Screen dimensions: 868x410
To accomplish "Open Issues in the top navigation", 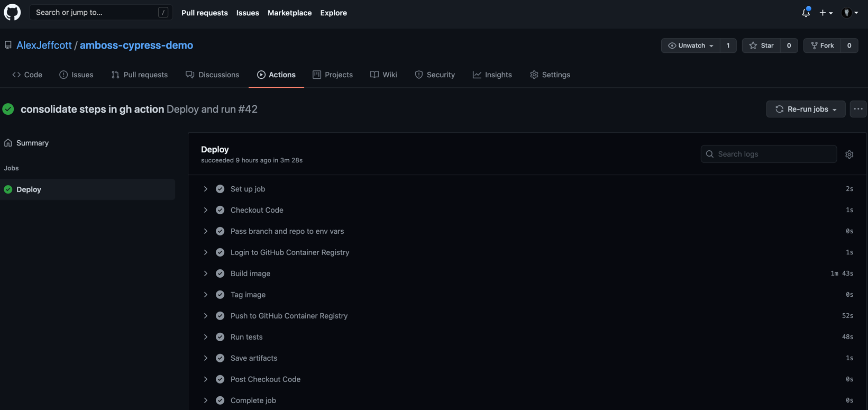I will (248, 13).
